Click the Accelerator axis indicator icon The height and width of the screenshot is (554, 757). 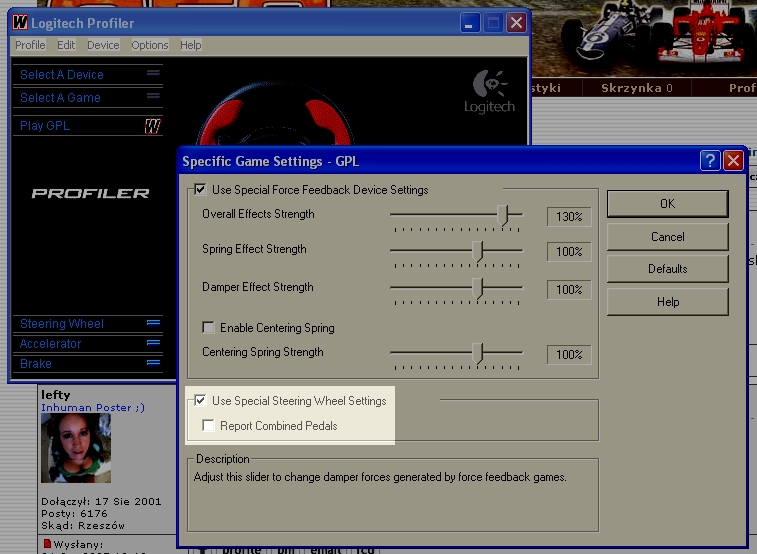tap(154, 343)
